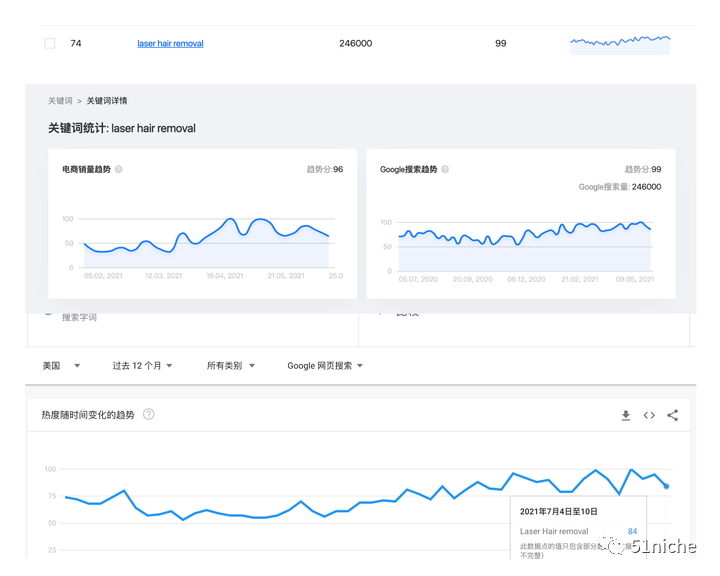Click the last data point on trend line
720x576 pixels.
[x=666, y=486]
